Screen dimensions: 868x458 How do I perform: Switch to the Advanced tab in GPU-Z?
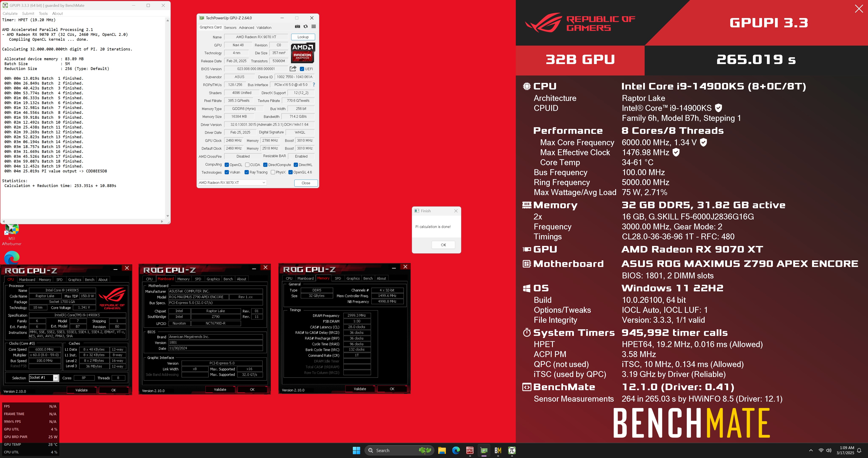point(247,28)
